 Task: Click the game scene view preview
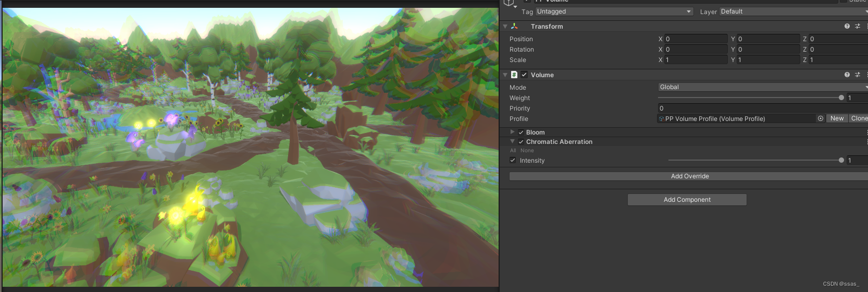coord(250,147)
